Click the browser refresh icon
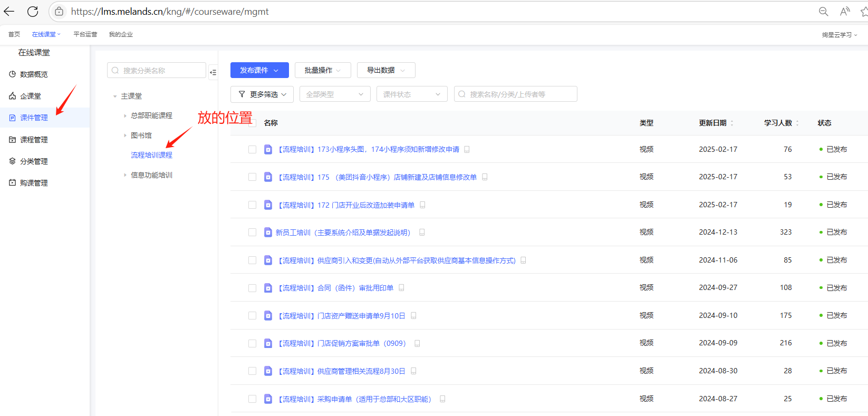The height and width of the screenshot is (416, 868). point(33,12)
